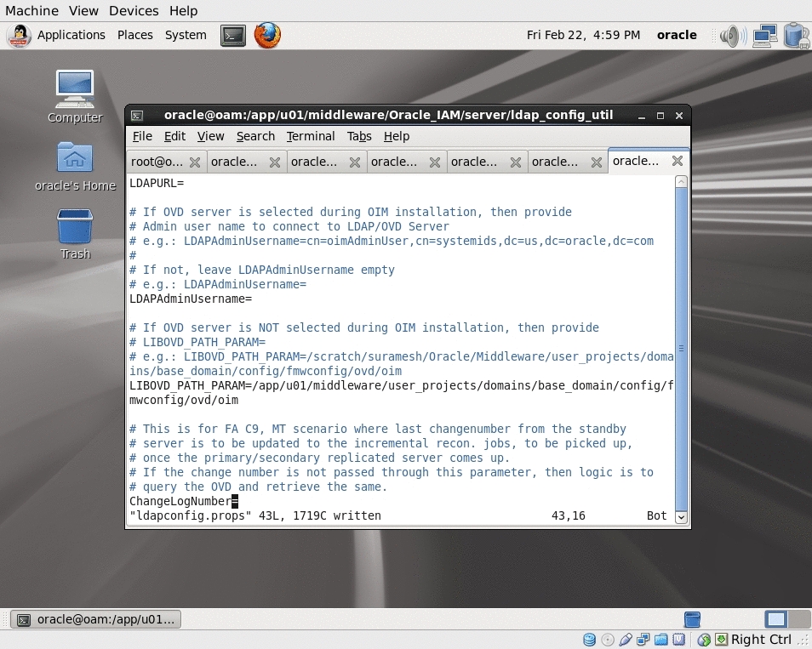Switch to the first workspace
Image resolution: width=812 pixels, height=649 pixels.
[x=776, y=619]
